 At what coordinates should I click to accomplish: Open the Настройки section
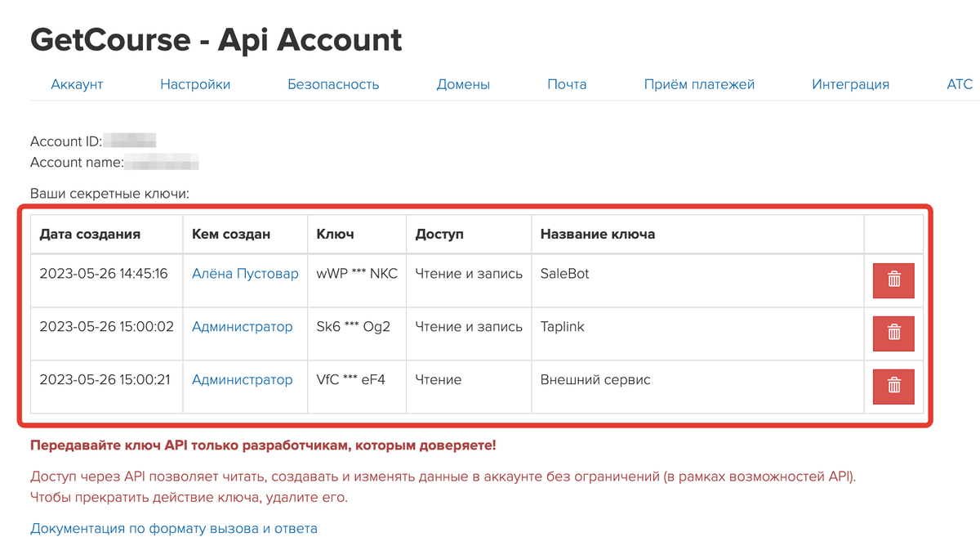196,83
